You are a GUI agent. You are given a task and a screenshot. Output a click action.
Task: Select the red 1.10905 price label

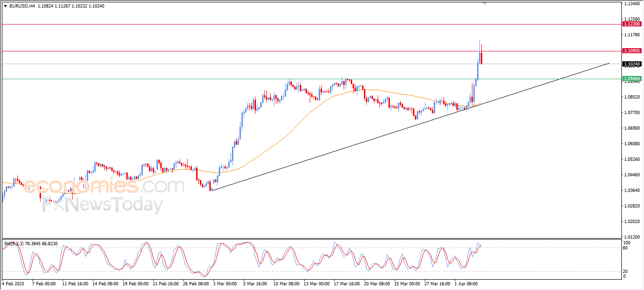tap(632, 50)
